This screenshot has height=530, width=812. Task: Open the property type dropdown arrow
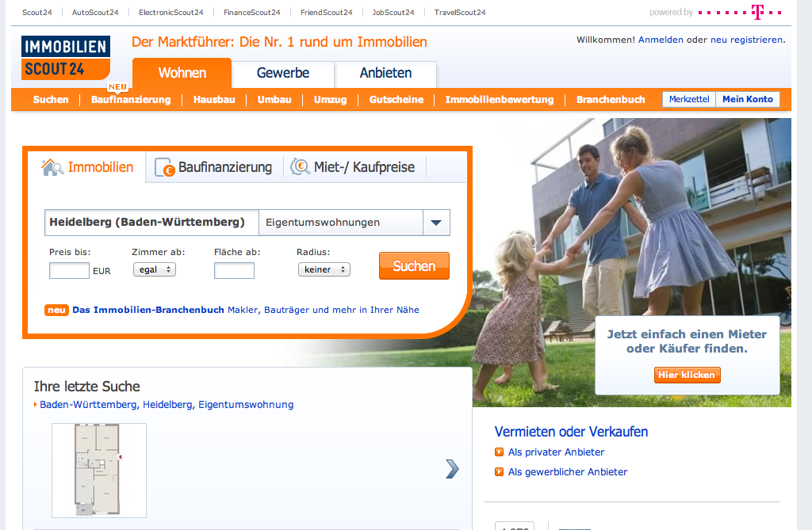pyautogui.click(x=436, y=223)
